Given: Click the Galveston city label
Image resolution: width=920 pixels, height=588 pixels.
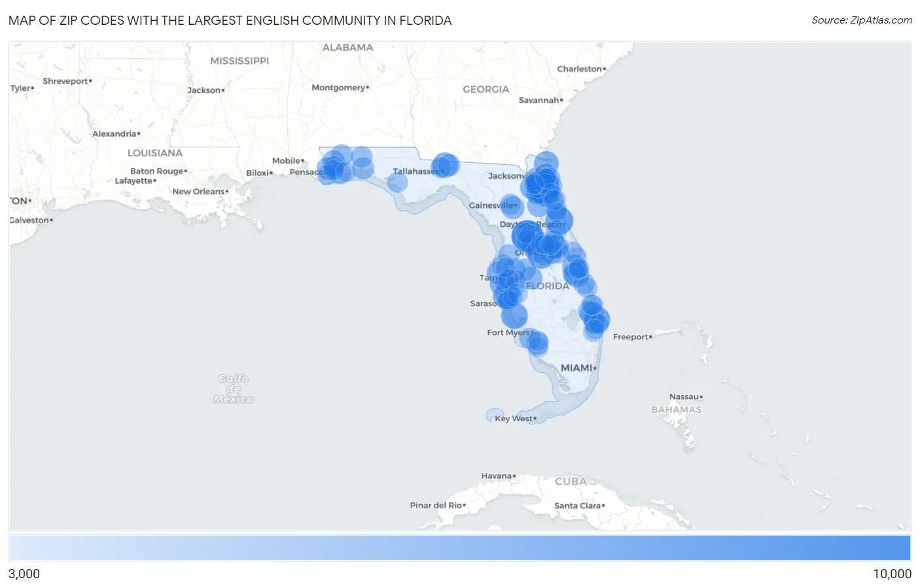Looking at the screenshot, I should click(x=29, y=220).
